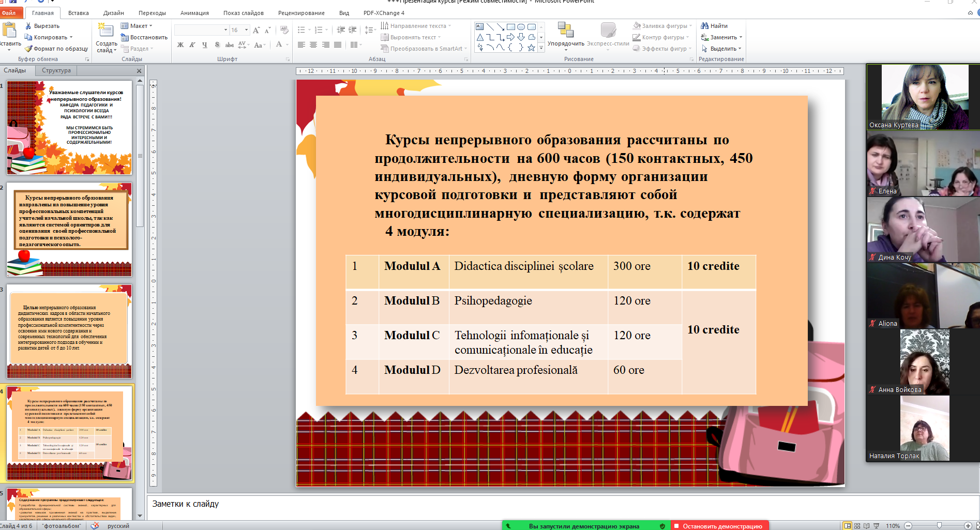The image size is (980, 530).
Task: Pick the star shape in the shapes gallery
Action: pyautogui.click(x=531, y=48)
